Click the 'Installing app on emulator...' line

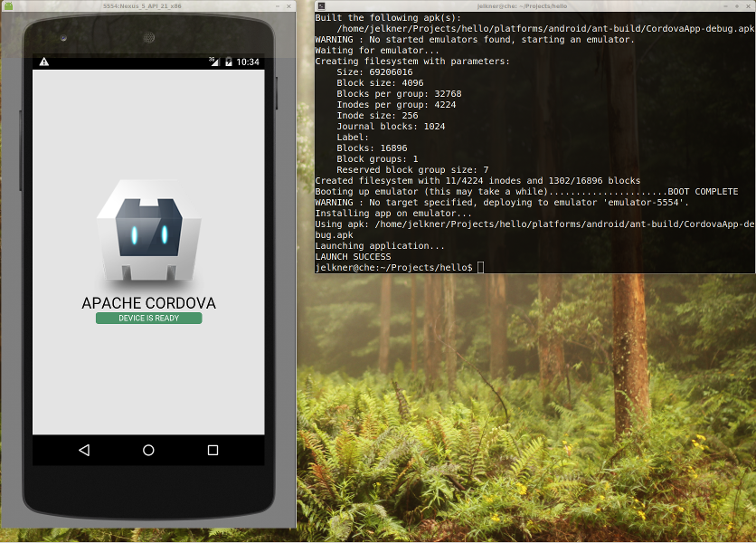point(393,214)
